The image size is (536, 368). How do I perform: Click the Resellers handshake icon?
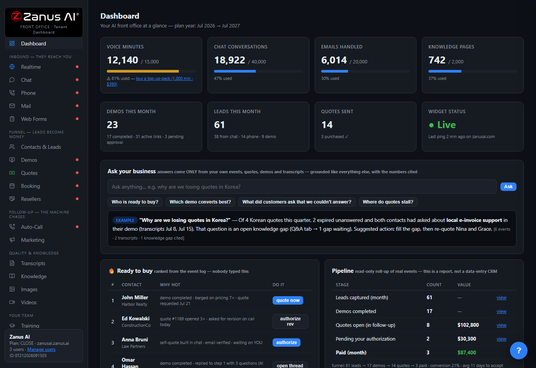click(x=12, y=199)
